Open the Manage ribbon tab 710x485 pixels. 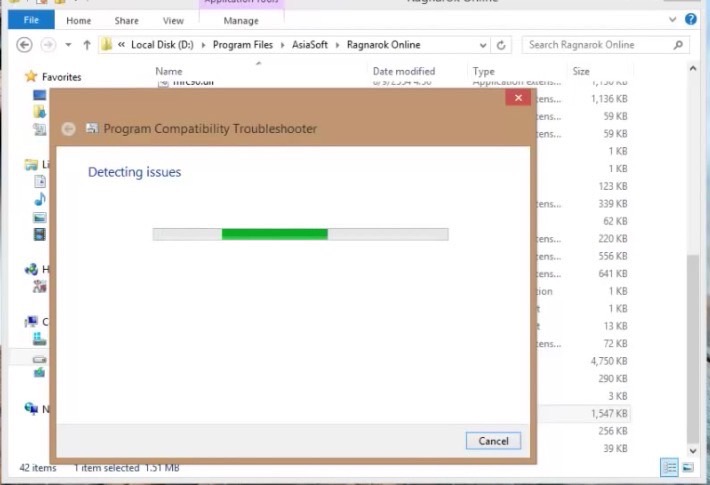click(240, 20)
